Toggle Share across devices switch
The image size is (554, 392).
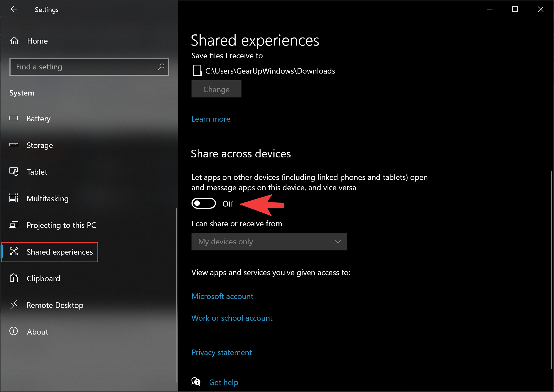[204, 203]
